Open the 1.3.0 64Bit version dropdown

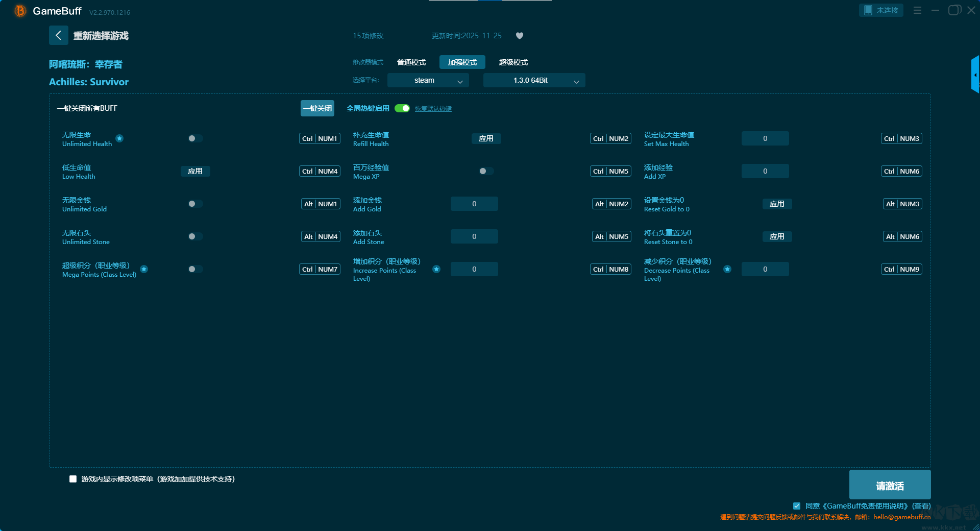[534, 80]
